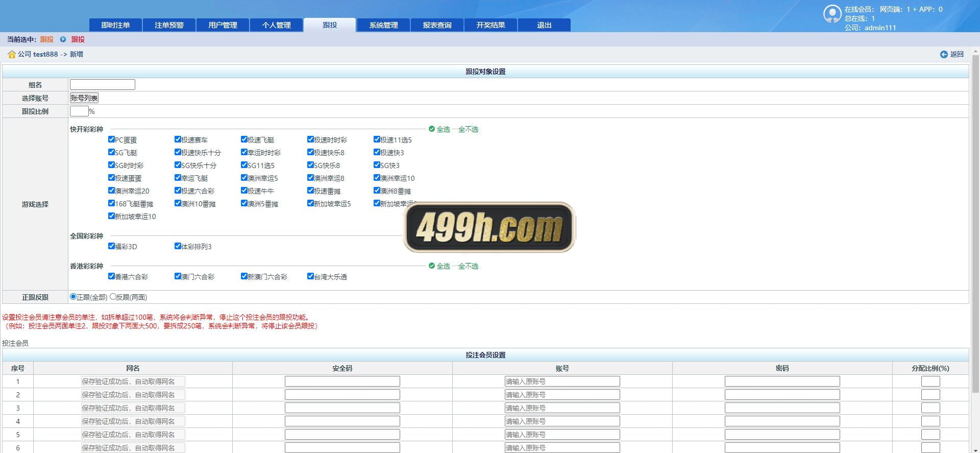Toggle the 极速11选5 checkbox
Screen dimensions: 980x453
[377, 139]
